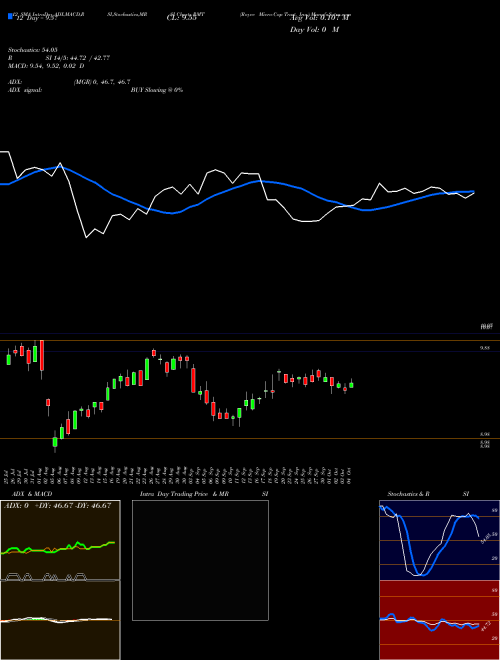Click the last green candlestick on the chart

click(x=351, y=385)
